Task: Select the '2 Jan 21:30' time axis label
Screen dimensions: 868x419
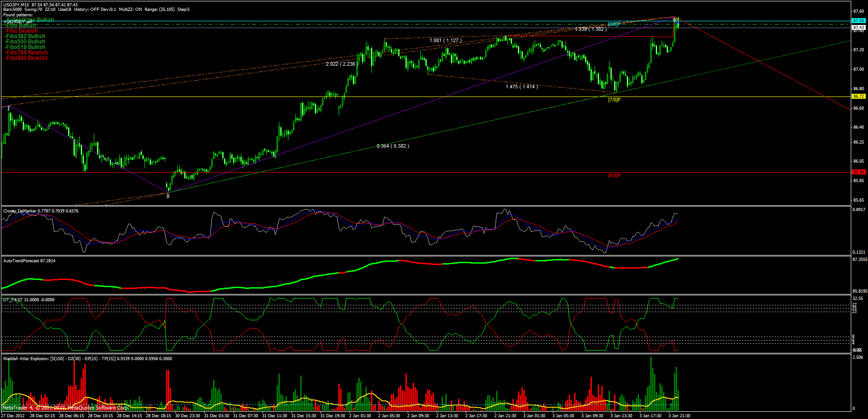Action: tap(506, 416)
